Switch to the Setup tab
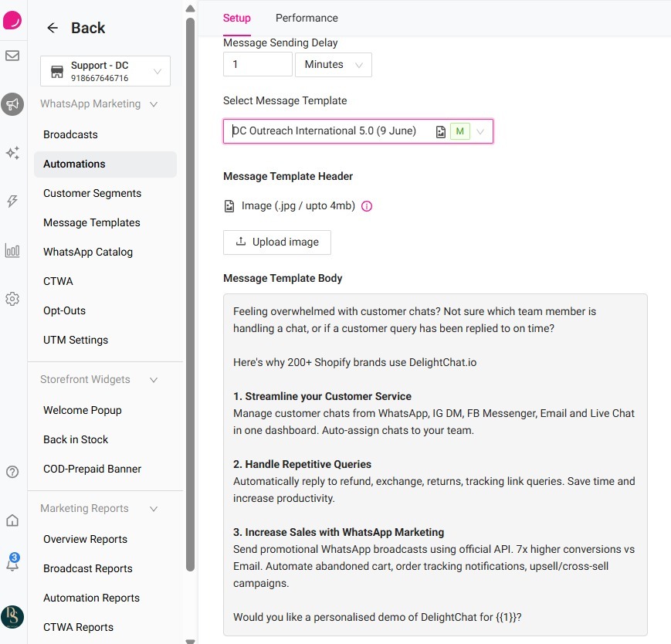This screenshot has width=671, height=644. pos(236,18)
